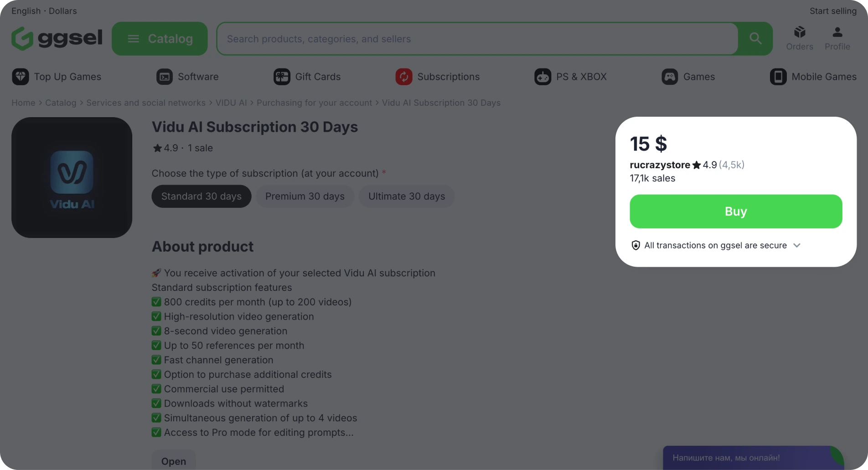Click the PS & XBOX controller icon
The image size is (868, 470).
coord(542,77)
